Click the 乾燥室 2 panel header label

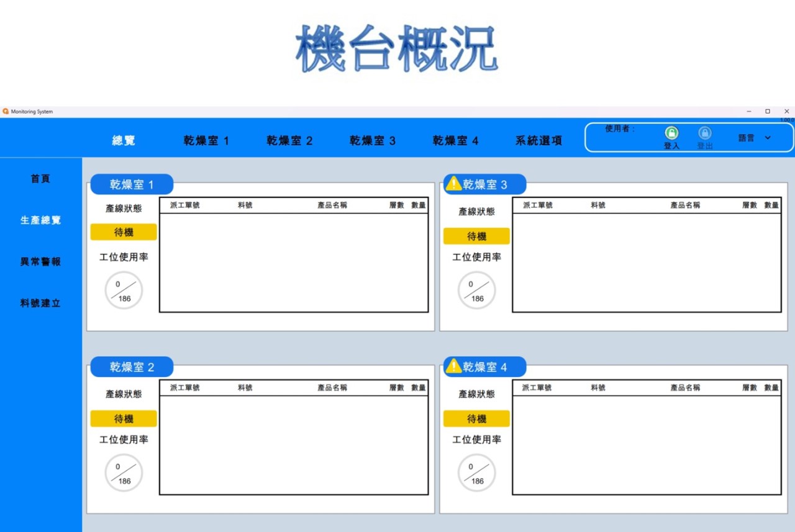pyautogui.click(x=132, y=367)
